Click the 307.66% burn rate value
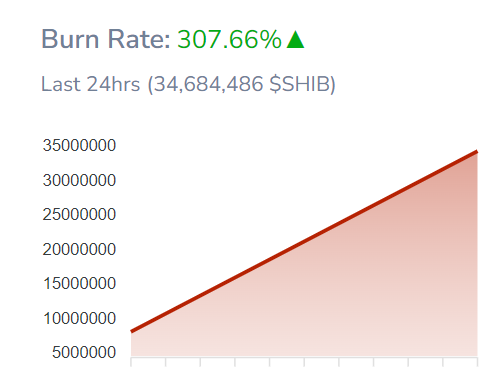 229,40
